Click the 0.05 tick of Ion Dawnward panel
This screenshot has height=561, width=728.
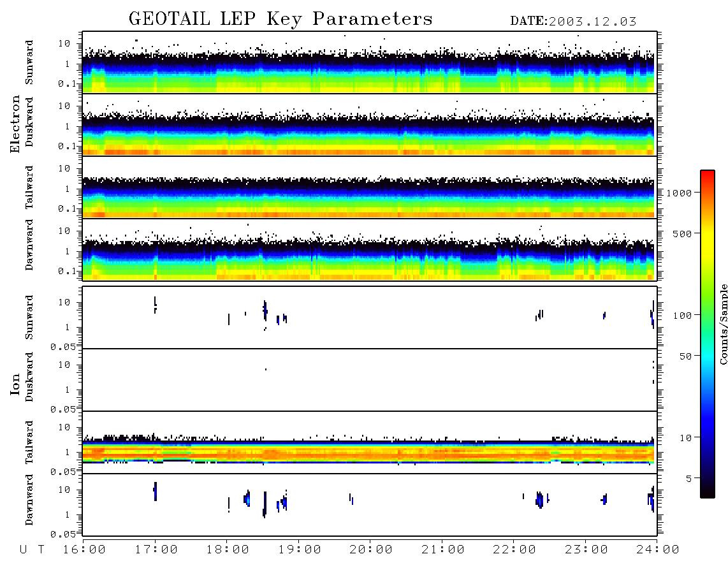coord(62,534)
